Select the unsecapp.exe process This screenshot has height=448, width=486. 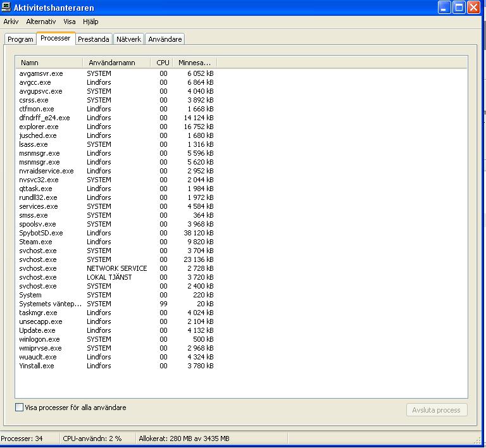(x=116, y=321)
